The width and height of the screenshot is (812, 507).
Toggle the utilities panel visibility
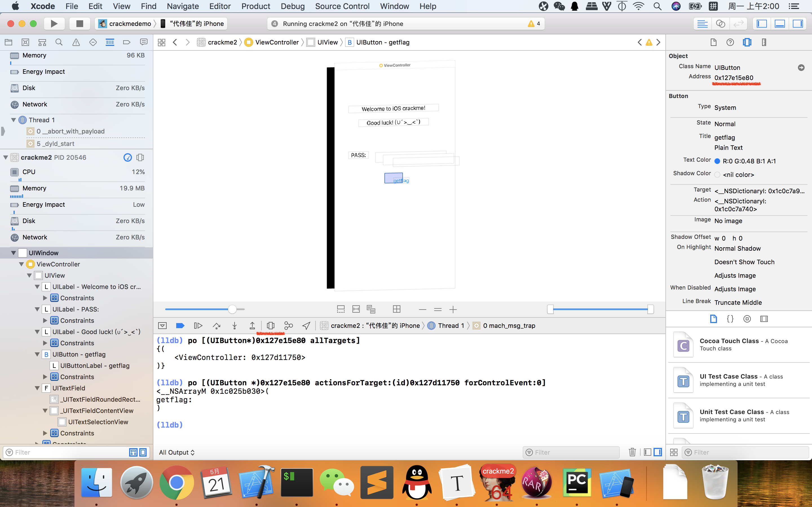pos(798,23)
